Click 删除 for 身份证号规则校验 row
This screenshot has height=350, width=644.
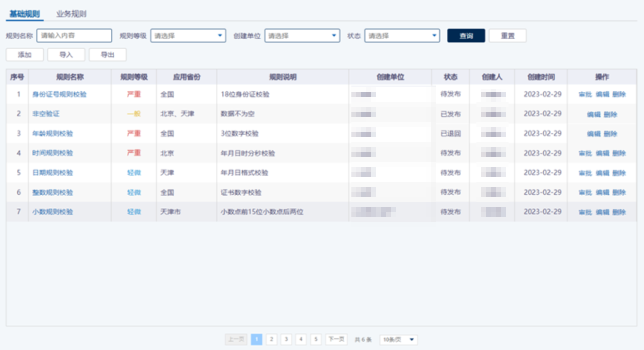click(619, 94)
